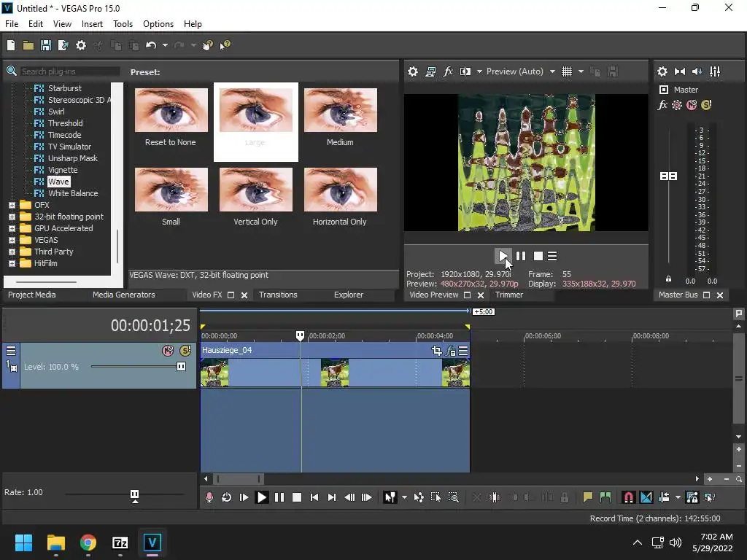The image size is (747, 560).
Task: Open the Insert menu
Action: [92, 24]
